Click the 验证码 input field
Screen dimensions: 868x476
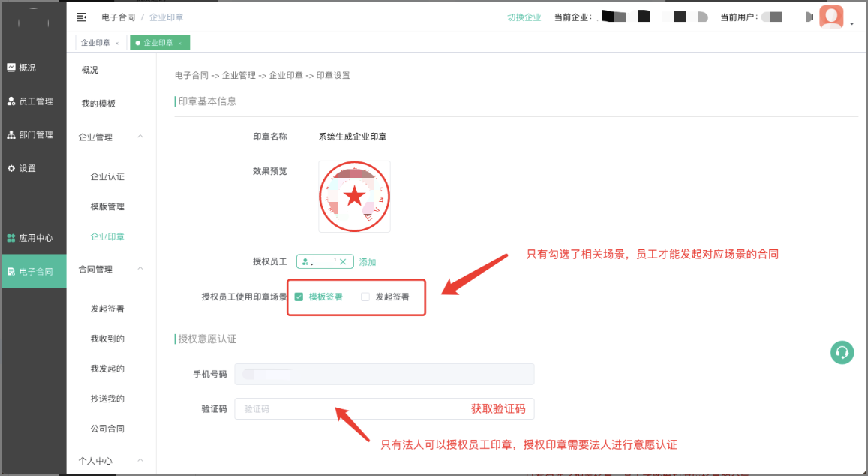pyautogui.click(x=345, y=409)
